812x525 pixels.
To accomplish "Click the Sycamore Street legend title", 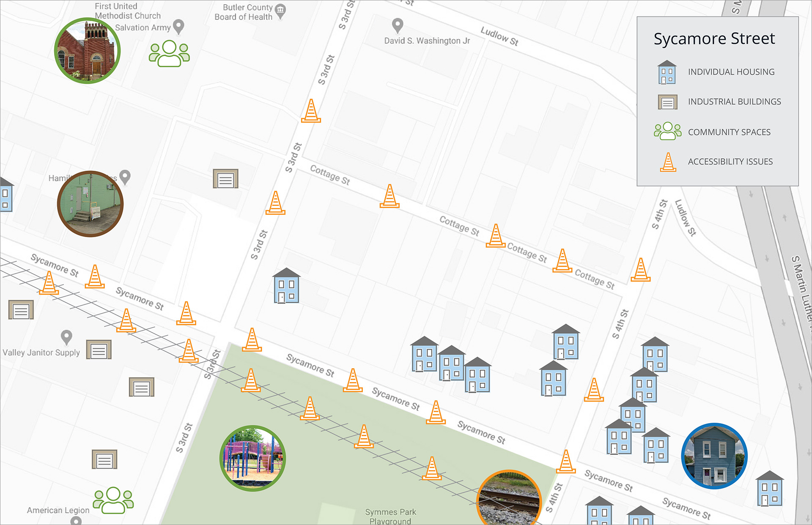I will tap(714, 38).
